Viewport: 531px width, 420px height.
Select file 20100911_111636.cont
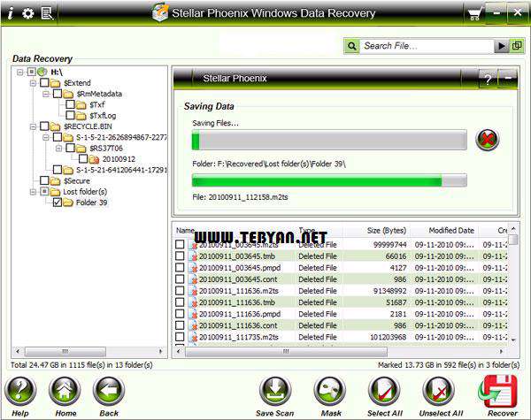coord(238,325)
